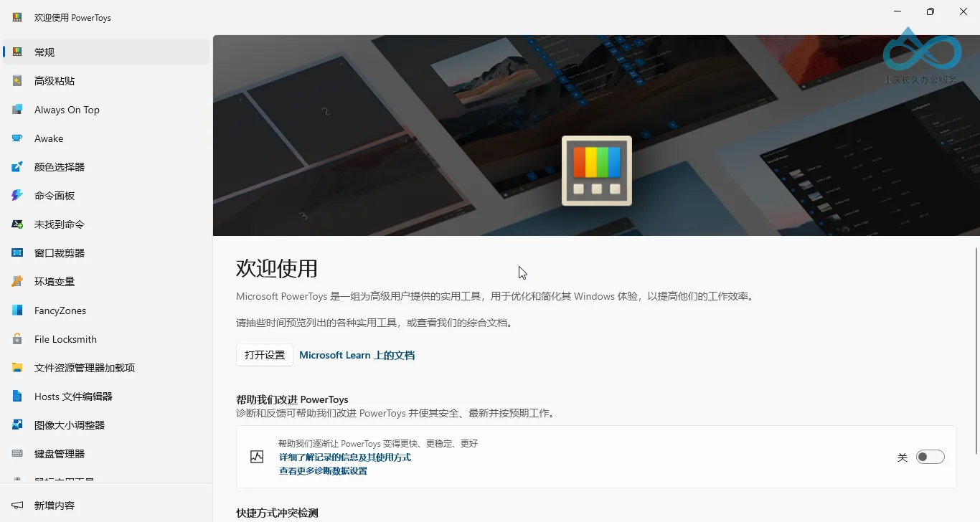
Task: Click the Crop And Lock (窗口裁剪器) icon
Action: [x=17, y=253]
